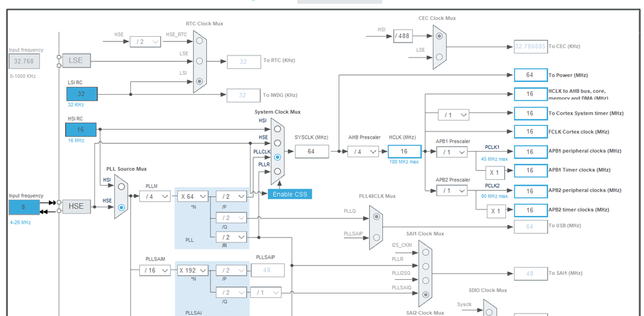Select PLLR in System Clock Mux
This screenshot has height=316, width=644.
click(x=278, y=171)
